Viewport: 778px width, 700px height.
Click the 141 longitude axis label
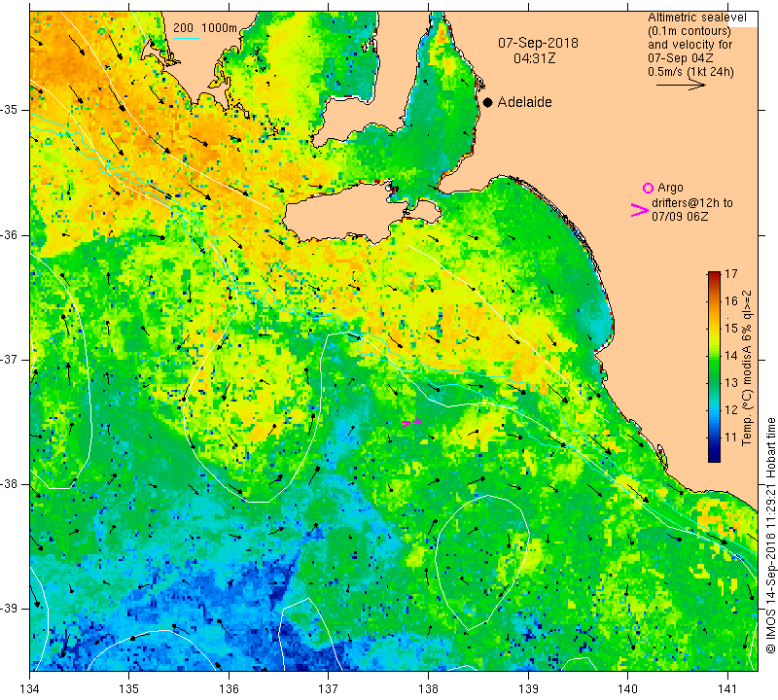point(727,689)
